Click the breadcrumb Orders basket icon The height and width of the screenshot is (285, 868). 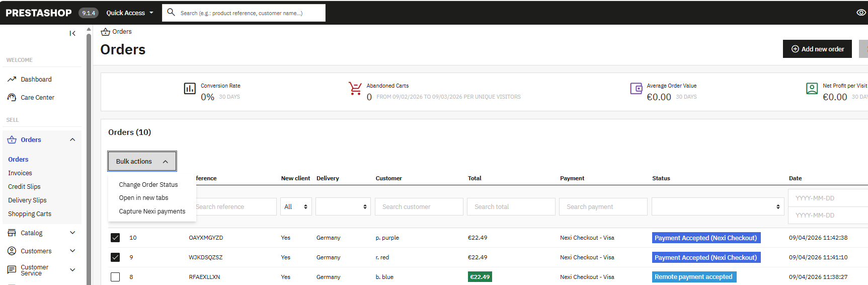click(x=105, y=32)
